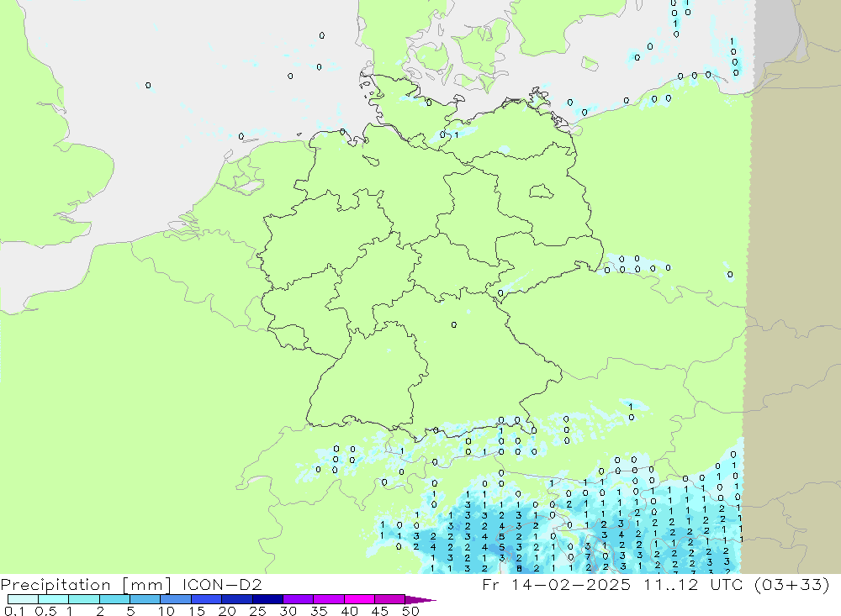Choose the 40–45 mm magenta legend swatch
Viewport: 841px width, 616px height.
pyautogui.click(x=359, y=599)
